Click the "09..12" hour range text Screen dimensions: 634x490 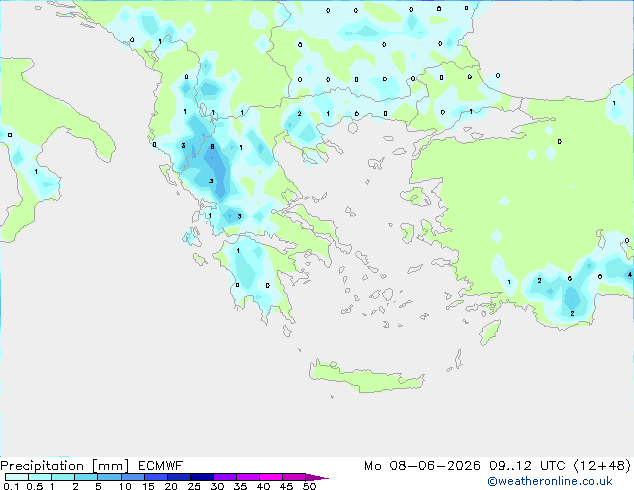point(510,466)
